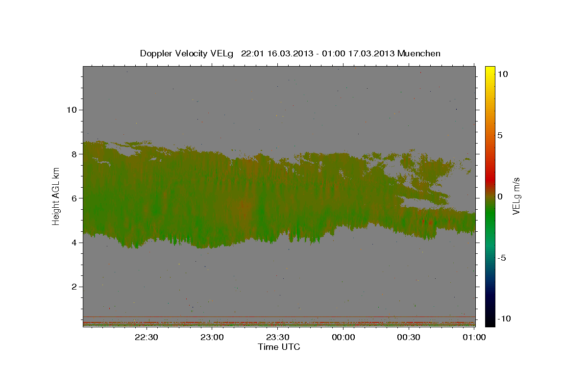Click the 23:30 time tick label
The width and height of the screenshot is (588, 392).
277,337
